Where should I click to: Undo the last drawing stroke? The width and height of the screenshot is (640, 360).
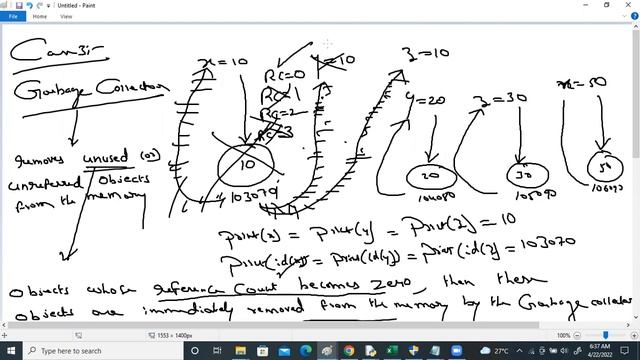coord(29,5)
